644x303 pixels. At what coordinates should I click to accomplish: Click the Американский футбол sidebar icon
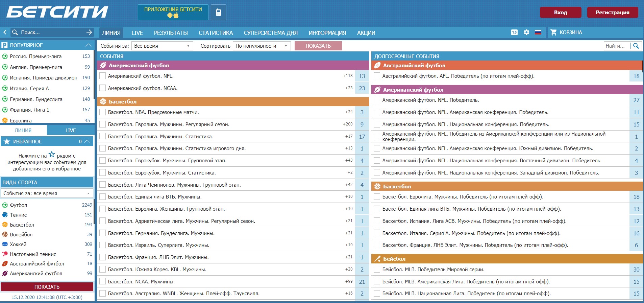coord(5,273)
